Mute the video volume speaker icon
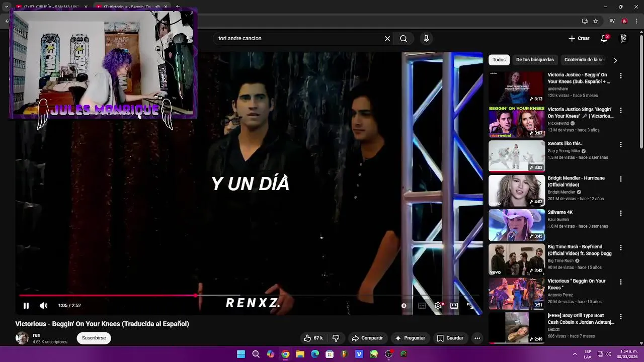644x362 pixels. (x=44, y=306)
